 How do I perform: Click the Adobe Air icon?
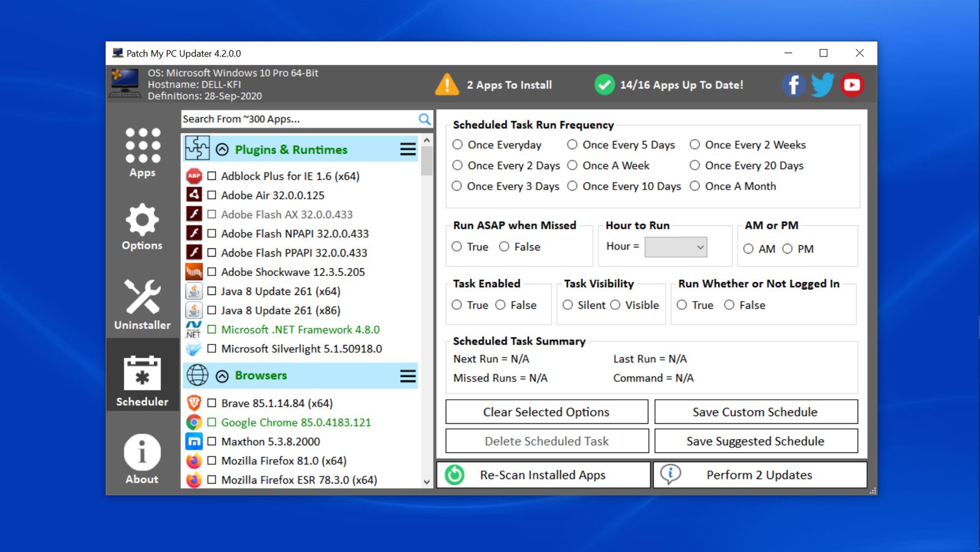[194, 195]
